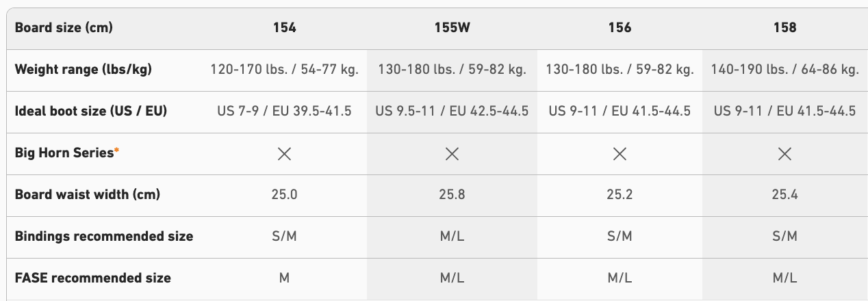This screenshot has height=301, width=868.
Task: Click the orange asterisk beside Big Horn Series
Action: 117,150
